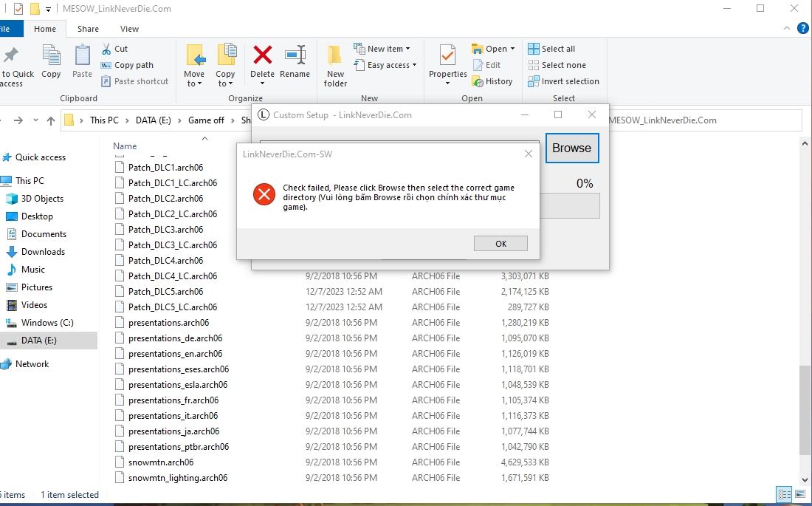Click Game off in address breadcrumb

coord(206,120)
